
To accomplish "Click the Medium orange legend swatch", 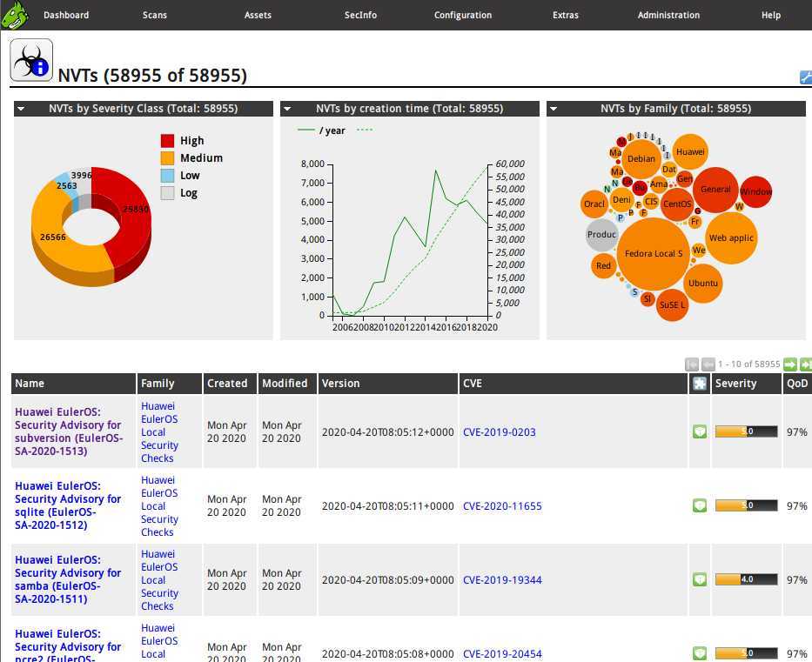I will [x=167, y=158].
